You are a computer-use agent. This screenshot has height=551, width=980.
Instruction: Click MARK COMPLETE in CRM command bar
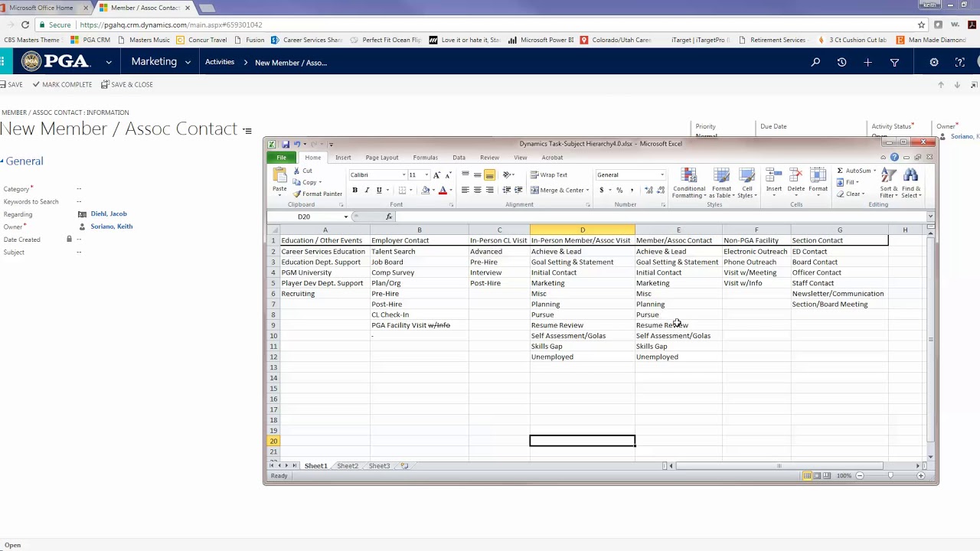point(62,84)
